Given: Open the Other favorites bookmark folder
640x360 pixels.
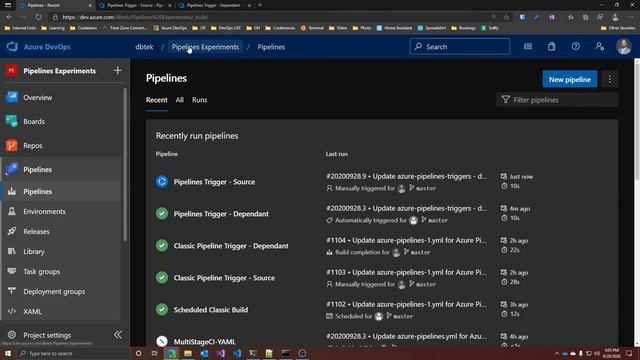Looking at the screenshot, I should tap(618, 28).
